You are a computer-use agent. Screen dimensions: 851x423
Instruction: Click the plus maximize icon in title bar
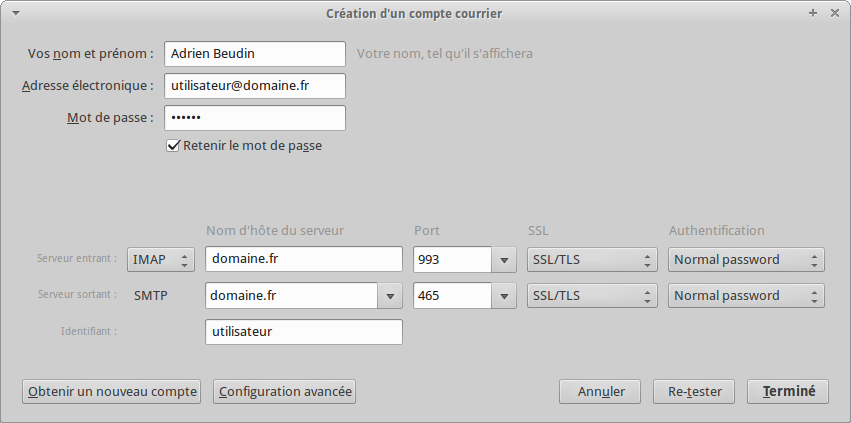click(812, 13)
